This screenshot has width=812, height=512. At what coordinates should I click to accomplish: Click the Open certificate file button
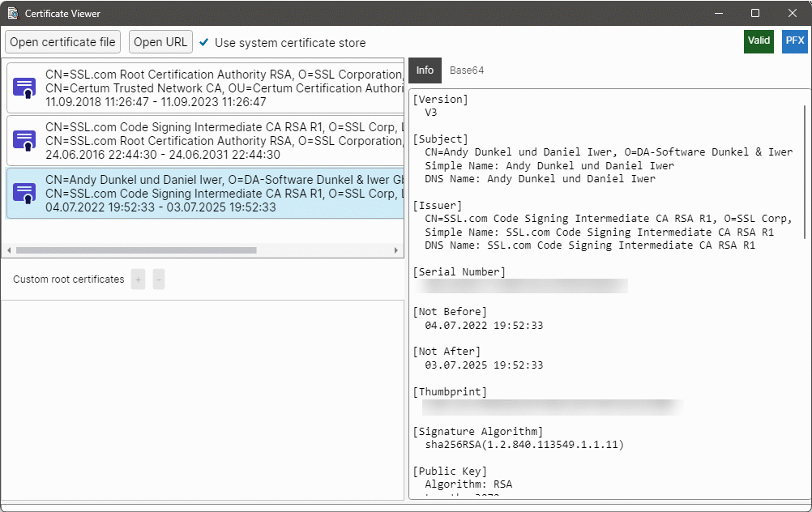62,42
